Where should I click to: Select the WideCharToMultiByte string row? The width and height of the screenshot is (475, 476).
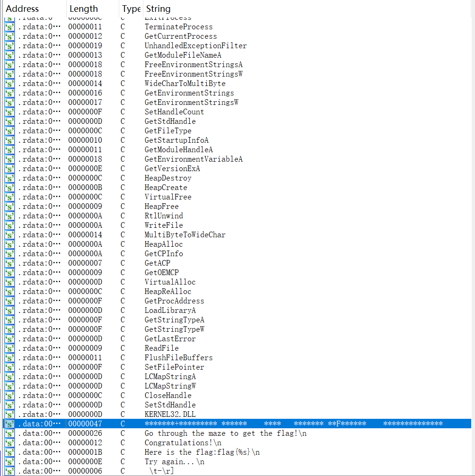click(185, 84)
